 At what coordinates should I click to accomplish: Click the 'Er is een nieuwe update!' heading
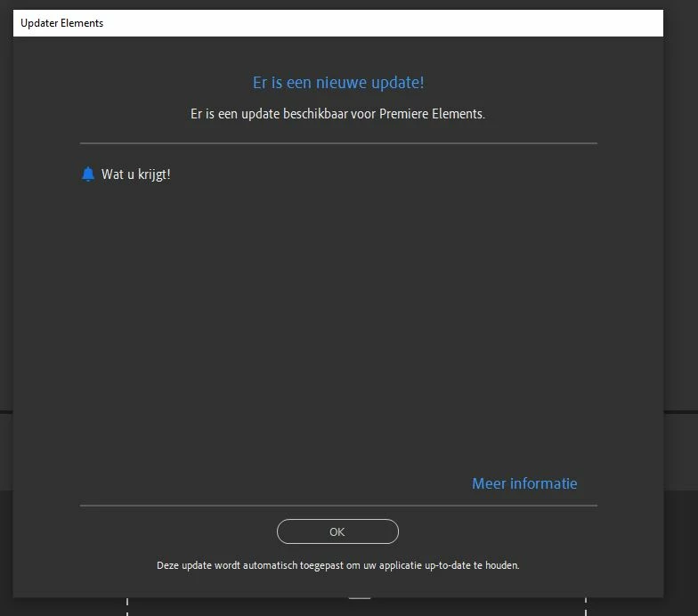[338, 83]
